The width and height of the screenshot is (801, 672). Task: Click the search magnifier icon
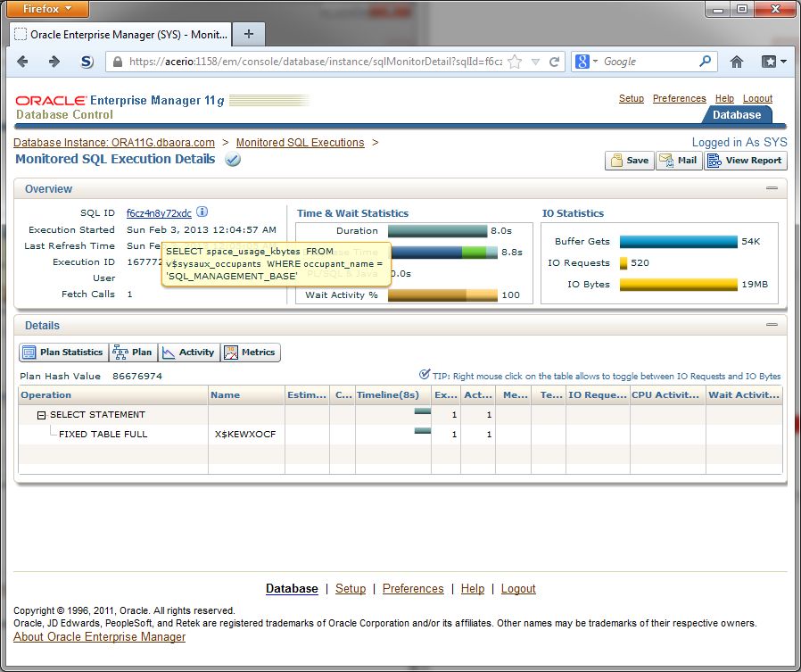click(705, 62)
